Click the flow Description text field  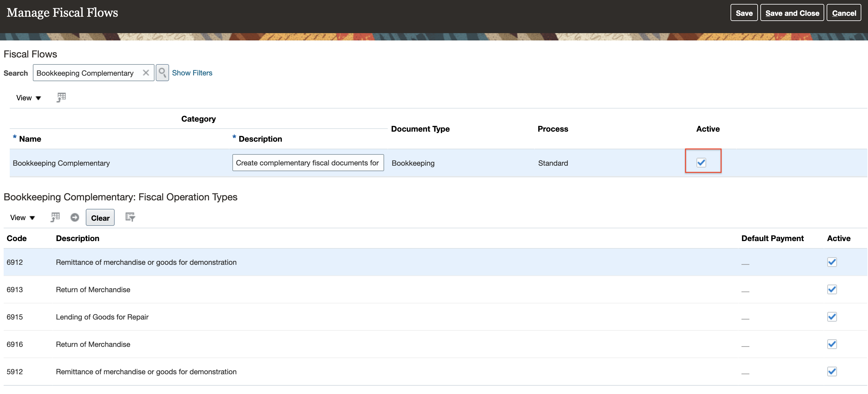[308, 163]
